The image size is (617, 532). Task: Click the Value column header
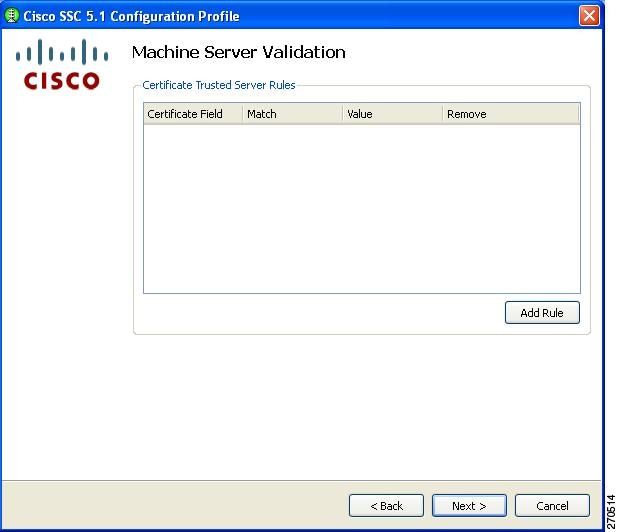392,114
